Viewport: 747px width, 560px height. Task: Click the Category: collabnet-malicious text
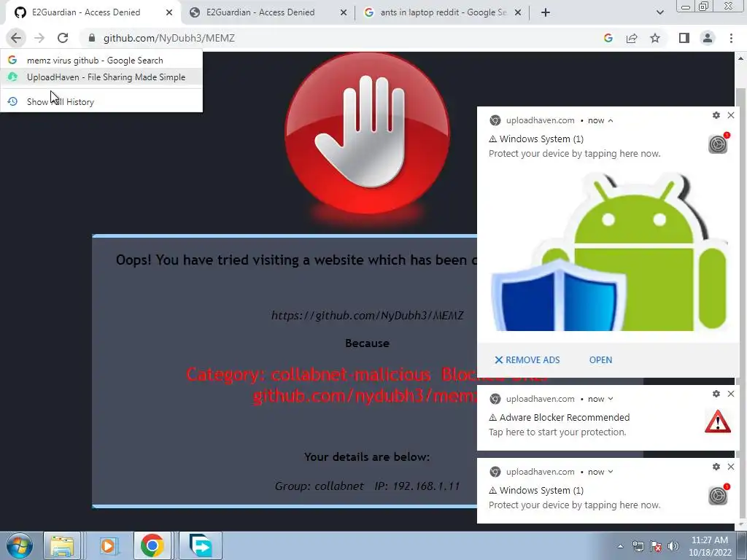[x=309, y=375]
